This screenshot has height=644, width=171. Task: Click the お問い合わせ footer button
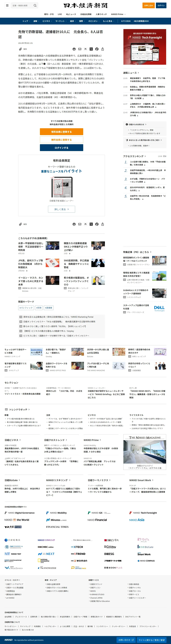[126, 640]
